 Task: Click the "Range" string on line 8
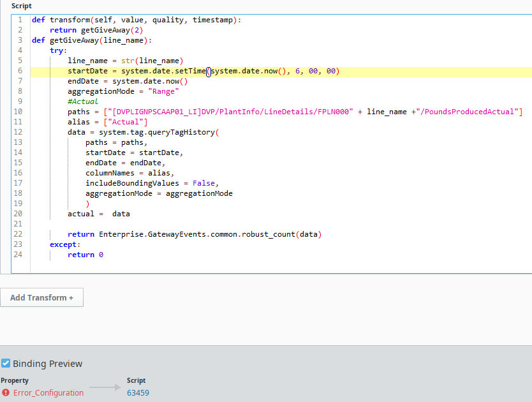pyautogui.click(x=163, y=91)
